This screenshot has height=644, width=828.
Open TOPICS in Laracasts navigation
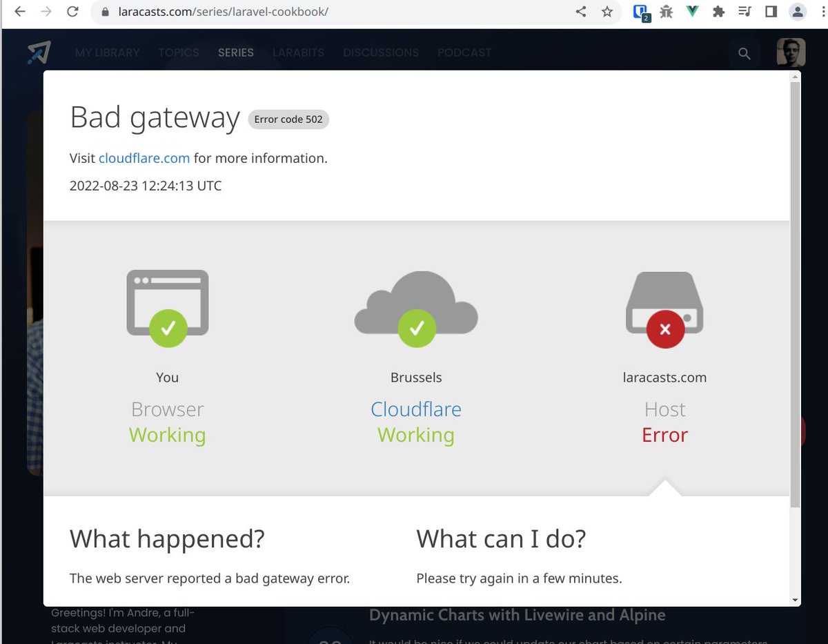(179, 52)
